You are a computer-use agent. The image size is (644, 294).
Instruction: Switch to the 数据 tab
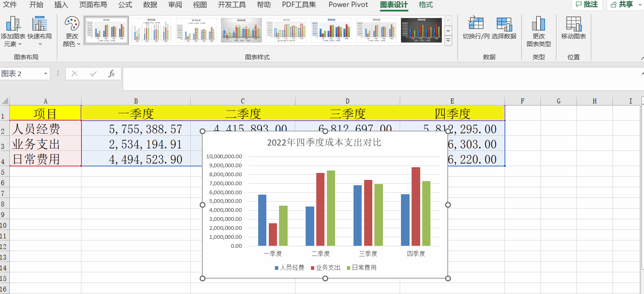click(x=150, y=4)
